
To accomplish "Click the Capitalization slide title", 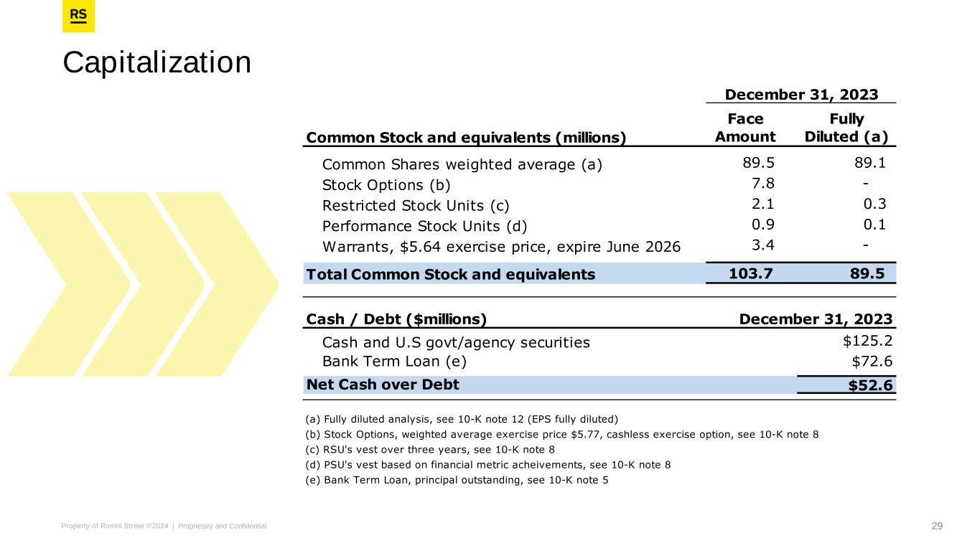I will (157, 62).
